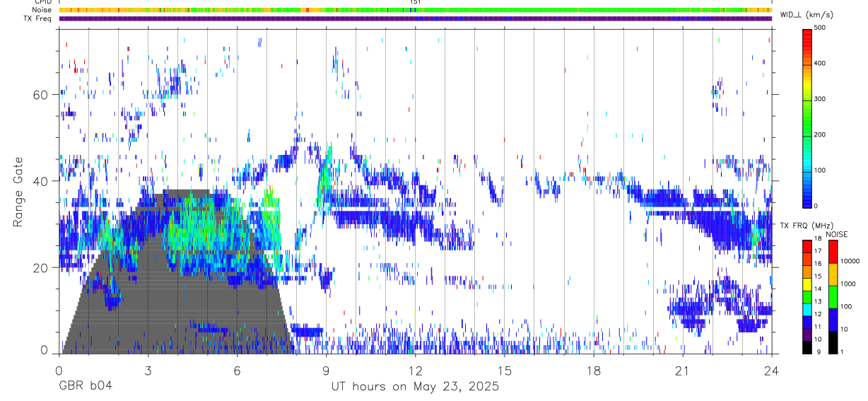Click the 3 tick label on the UT hours axis
This screenshot has height=401, width=868.
click(148, 370)
